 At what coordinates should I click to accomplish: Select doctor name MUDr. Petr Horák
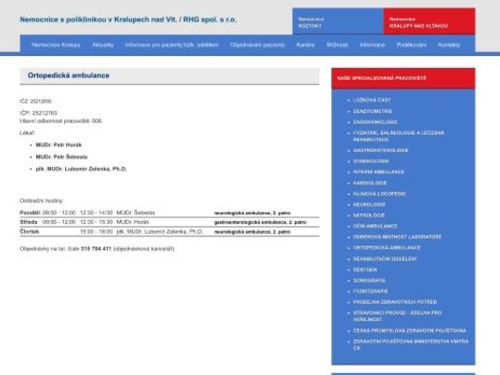click(59, 145)
